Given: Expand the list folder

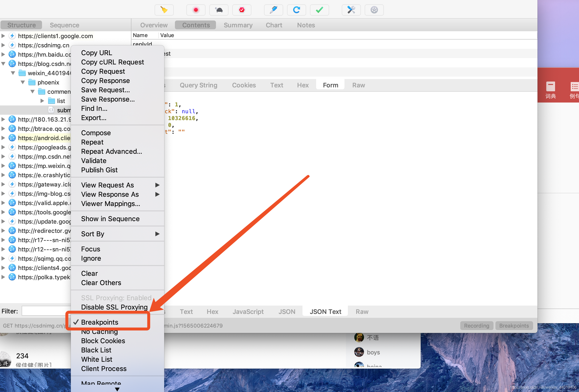Looking at the screenshot, I should tap(42, 101).
